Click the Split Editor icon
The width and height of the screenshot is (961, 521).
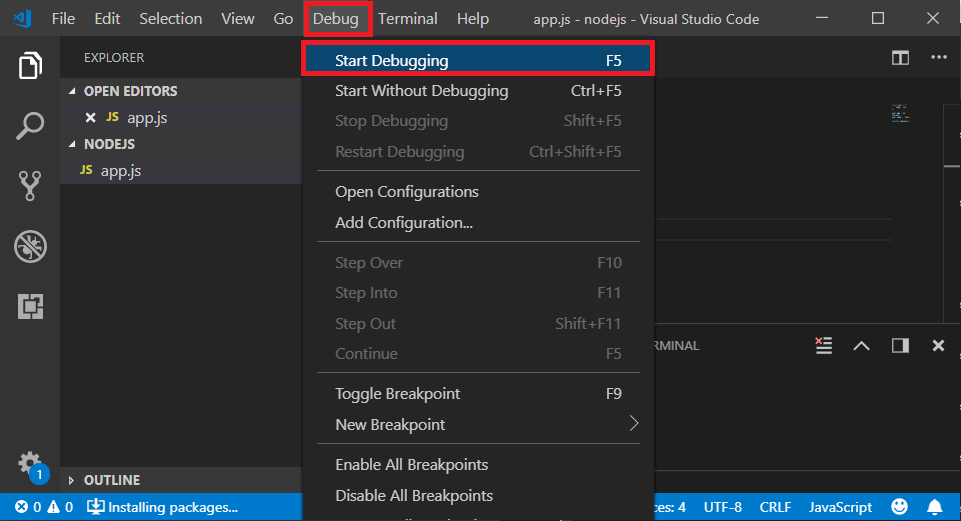(x=900, y=58)
